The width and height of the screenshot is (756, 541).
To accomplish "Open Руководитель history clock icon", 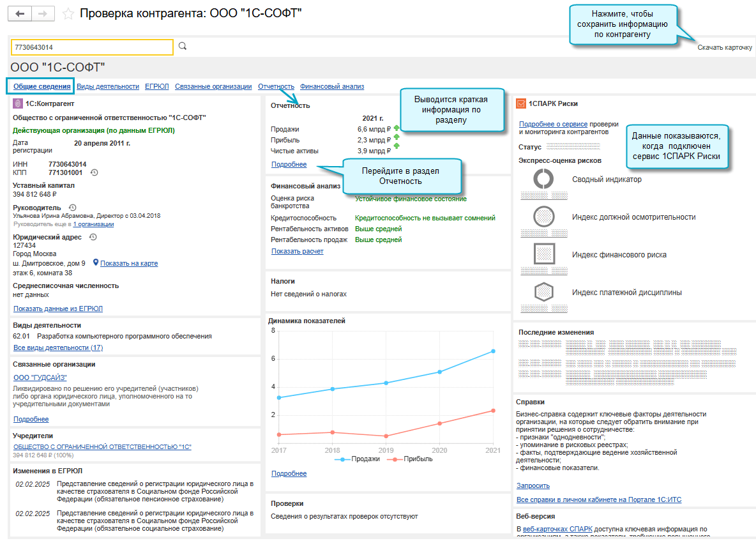I will click(72, 208).
